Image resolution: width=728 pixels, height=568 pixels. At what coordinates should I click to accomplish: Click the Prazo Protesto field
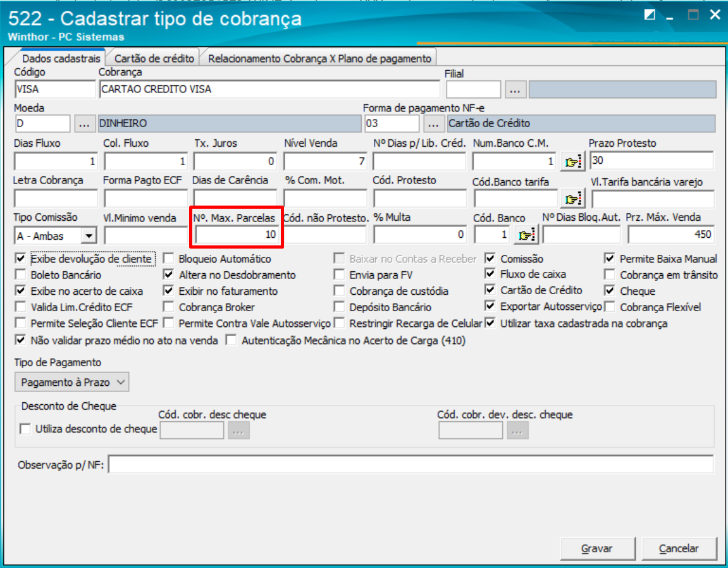click(651, 161)
